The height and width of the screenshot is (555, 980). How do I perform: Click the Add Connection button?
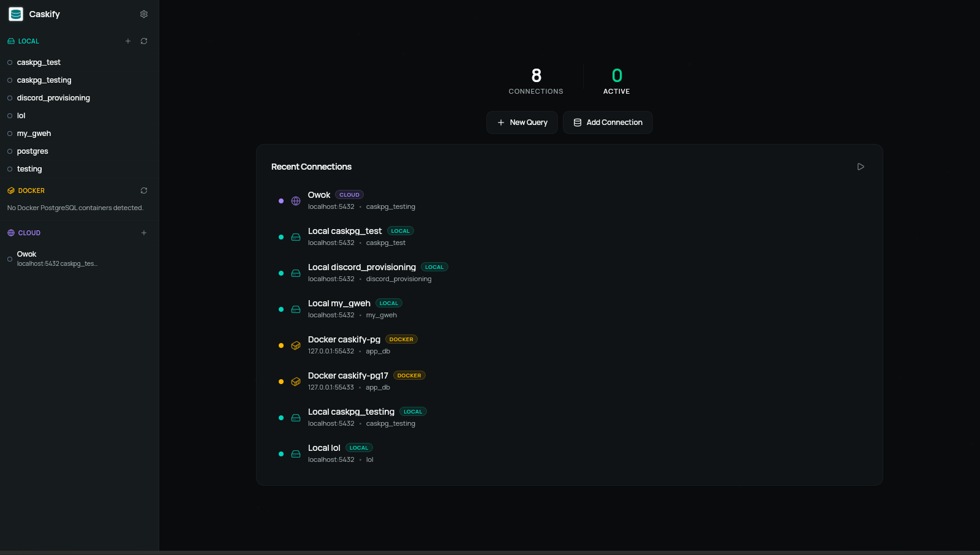[x=608, y=123]
